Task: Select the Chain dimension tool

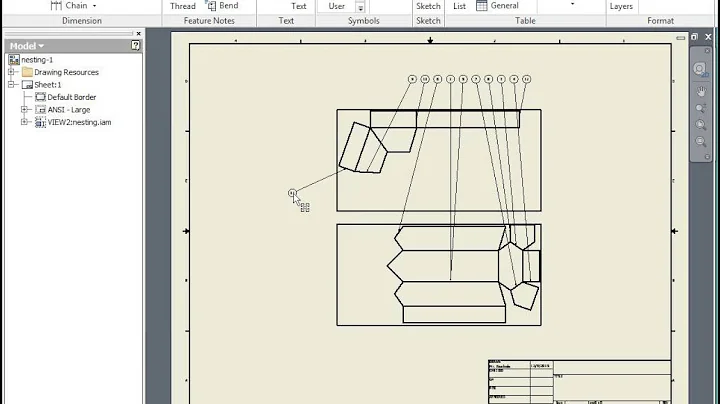Action: tap(69, 6)
